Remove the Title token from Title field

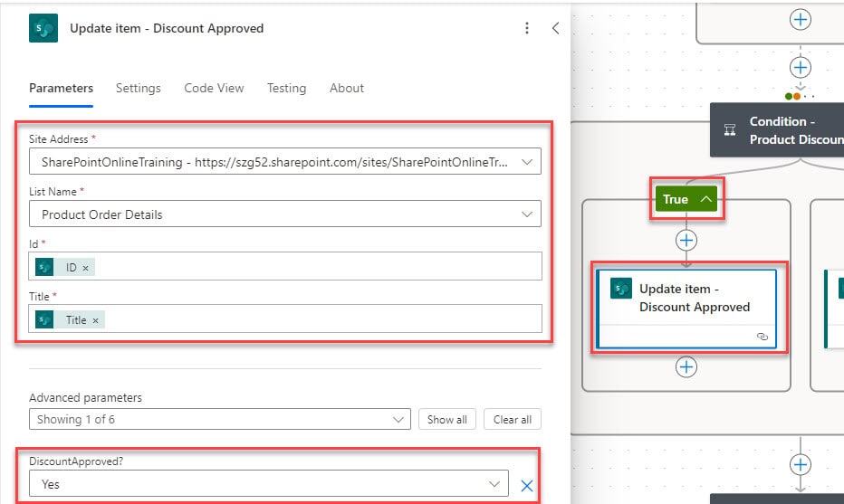coord(95,320)
